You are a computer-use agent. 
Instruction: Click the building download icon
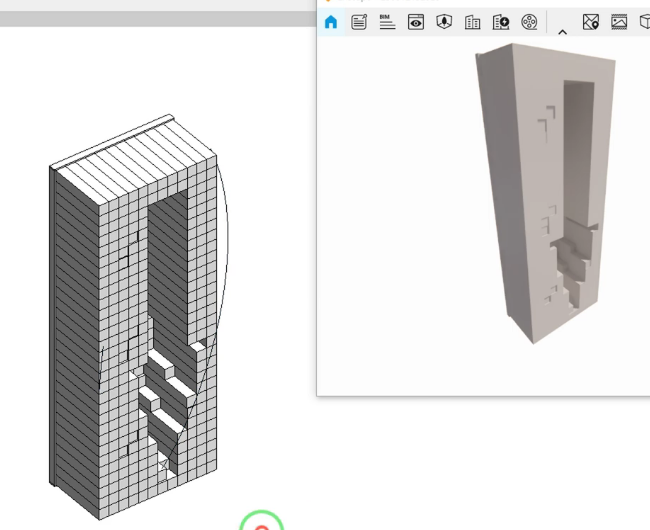click(x=501, y=22)
